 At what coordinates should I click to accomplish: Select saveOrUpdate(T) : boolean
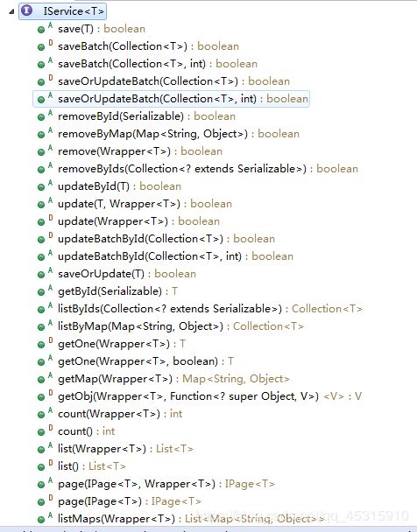[127, 274]
